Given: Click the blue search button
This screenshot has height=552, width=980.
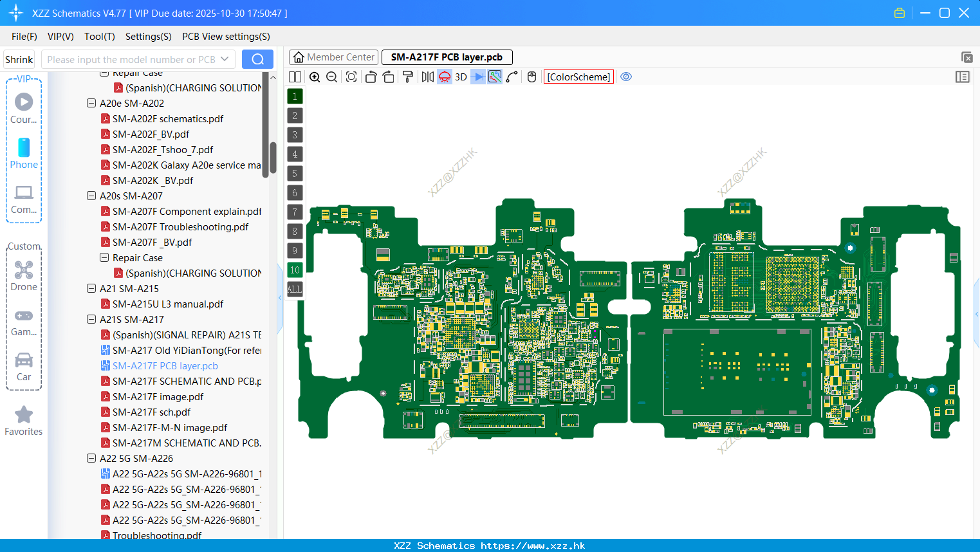Looking at the screenshot, I should click(257, 59).
